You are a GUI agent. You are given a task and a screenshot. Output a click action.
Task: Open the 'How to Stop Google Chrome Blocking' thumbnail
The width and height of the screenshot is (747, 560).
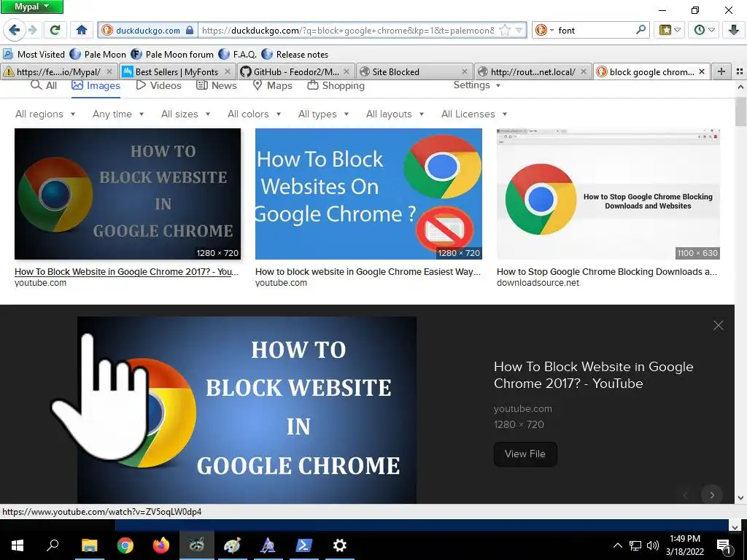608,194
